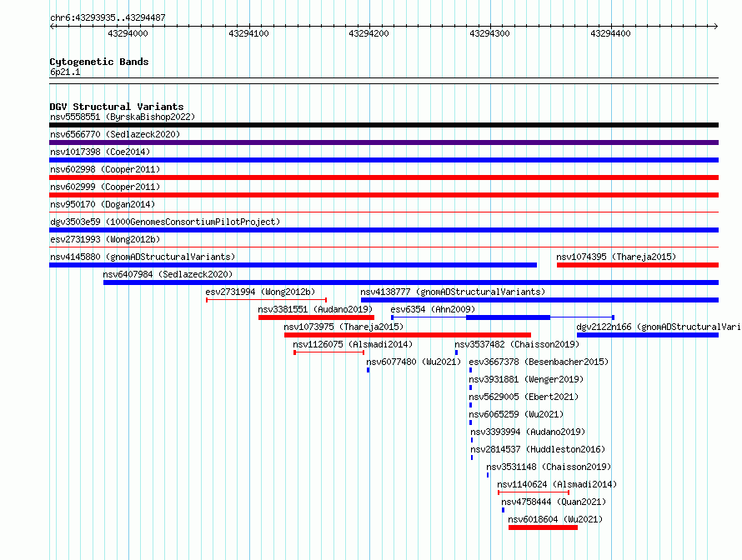Select nsv1126075 (Alsmadi2014) label

click(x=353, y=344)
